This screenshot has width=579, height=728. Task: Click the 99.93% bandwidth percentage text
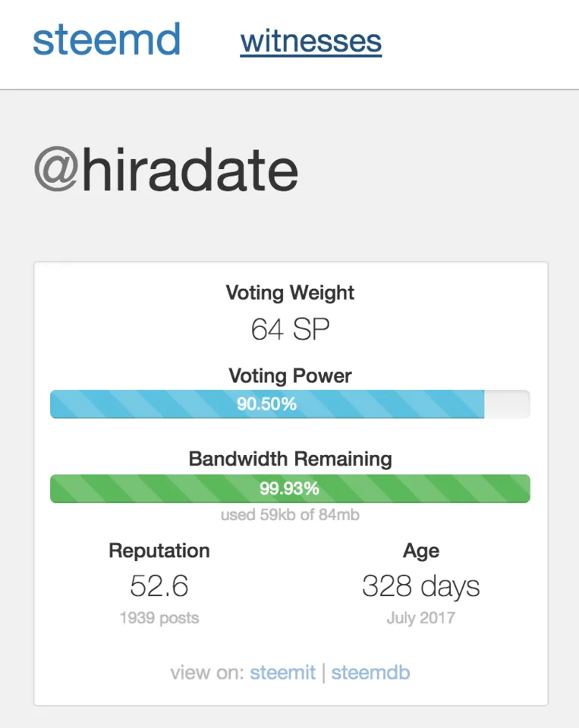pyautogui.click(x=289, y=488)
